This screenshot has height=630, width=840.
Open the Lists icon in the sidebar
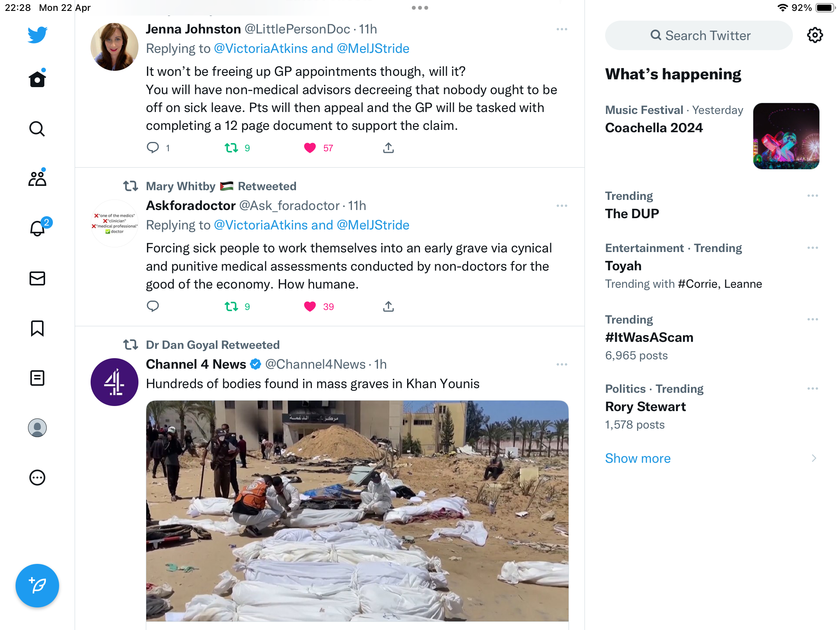(37, 378)
